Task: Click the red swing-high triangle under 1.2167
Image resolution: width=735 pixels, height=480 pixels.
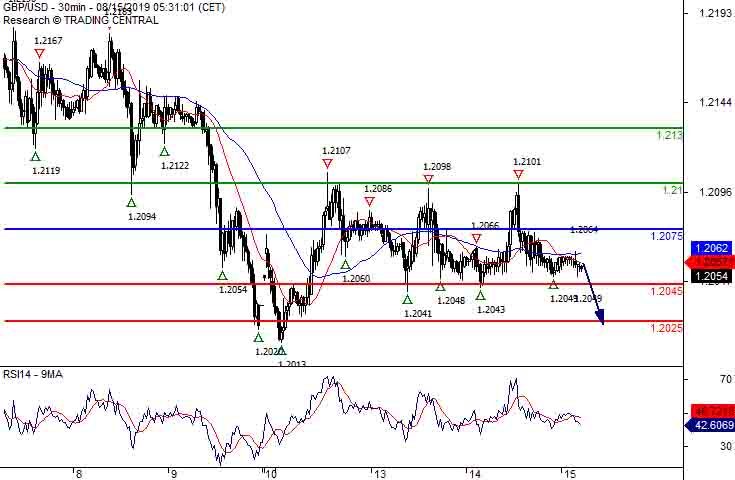Action: tap(39, 54)
